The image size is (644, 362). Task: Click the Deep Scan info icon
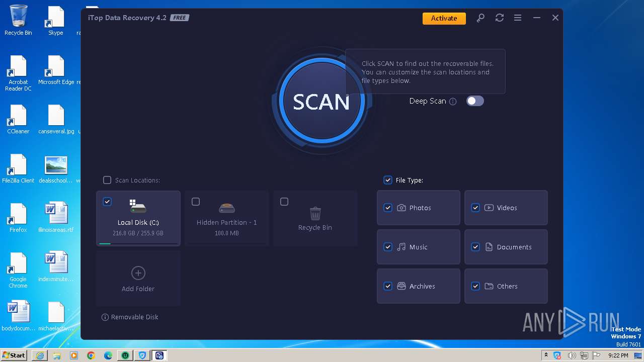tap(453, 102)
